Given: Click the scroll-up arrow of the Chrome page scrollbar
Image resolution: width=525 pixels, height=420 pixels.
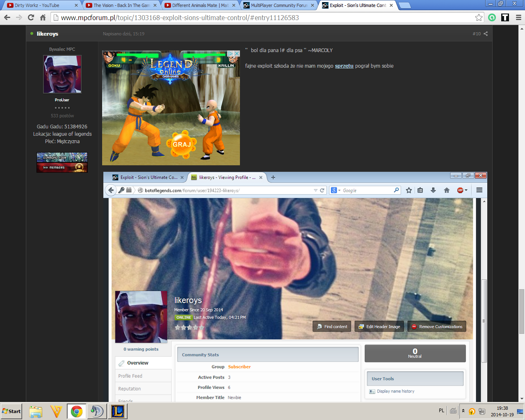Looking at the screenshot, I should 522,28.
